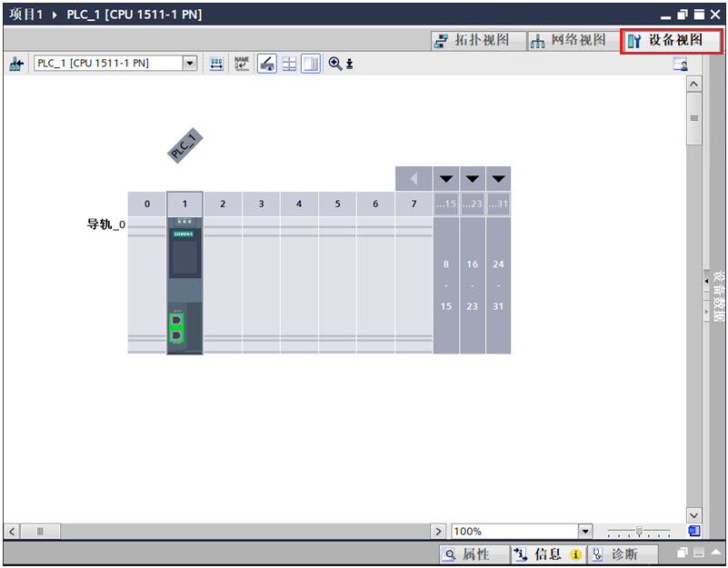Float the inspector window icon at bottom
Image resolution: width=728 pixels, height=568 pixels.
683,553
